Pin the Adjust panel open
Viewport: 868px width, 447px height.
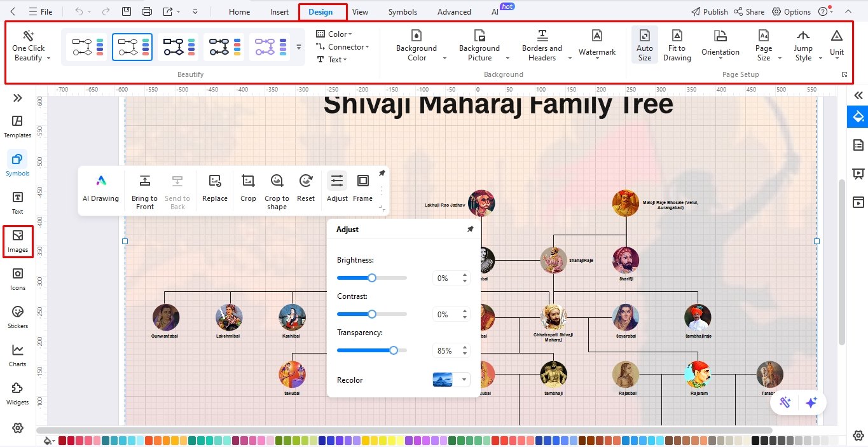click(471, 229)
